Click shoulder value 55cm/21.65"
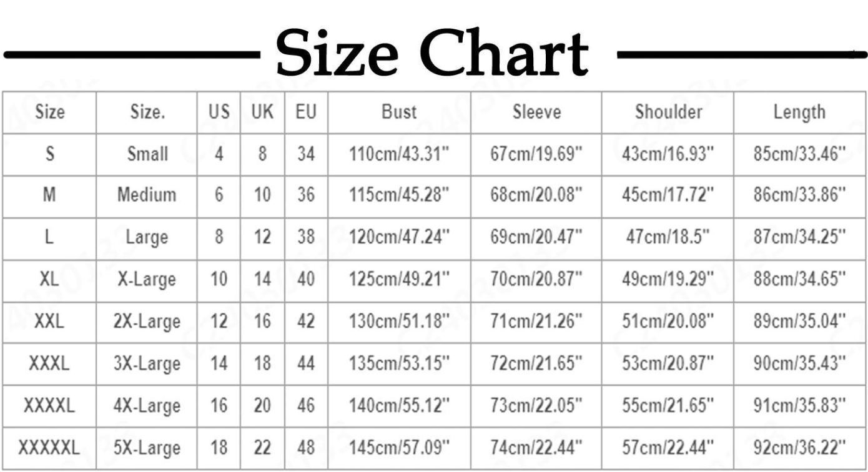Image resolution: width=868 pixels, height=472 pixels. pos(668,406)
